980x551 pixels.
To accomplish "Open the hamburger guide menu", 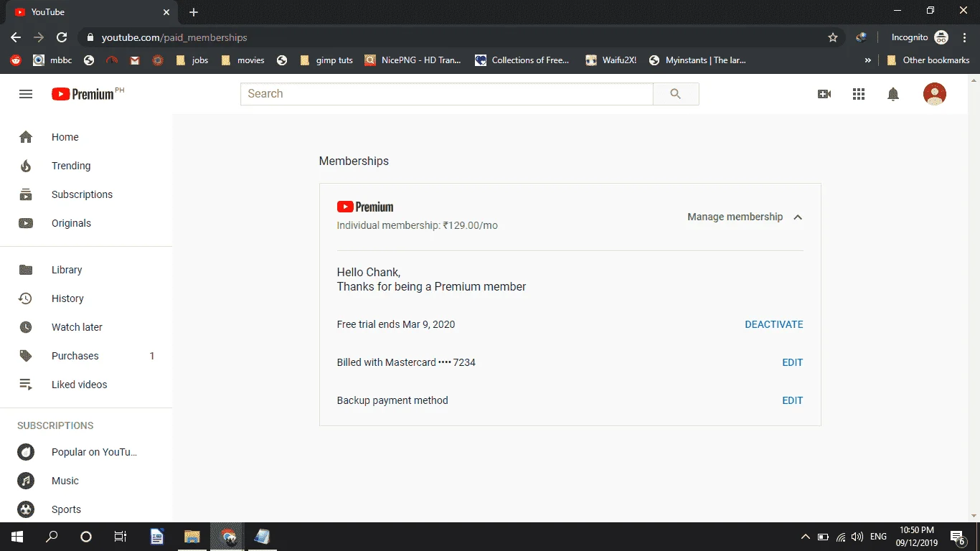I will [26, 94].
